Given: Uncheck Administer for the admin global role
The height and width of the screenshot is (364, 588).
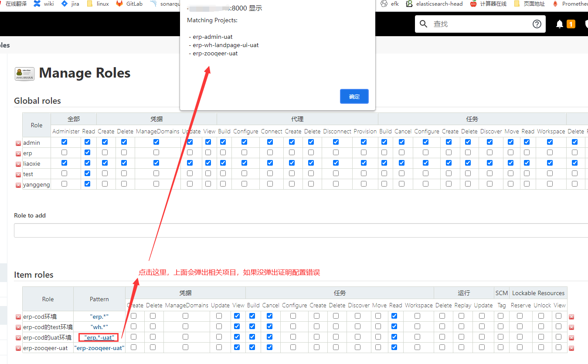Looking at the screenshot, I should point(65,142).
